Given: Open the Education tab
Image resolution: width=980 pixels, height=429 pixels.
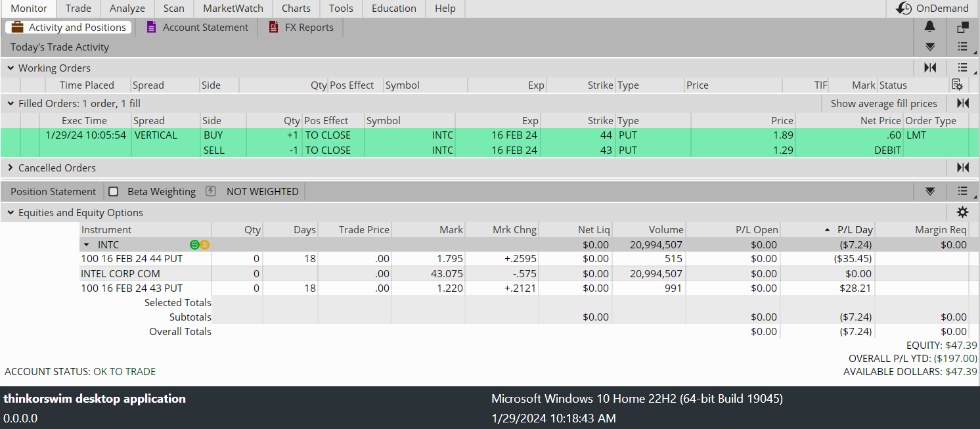Looking at the screenshot, I should point(394,9).
